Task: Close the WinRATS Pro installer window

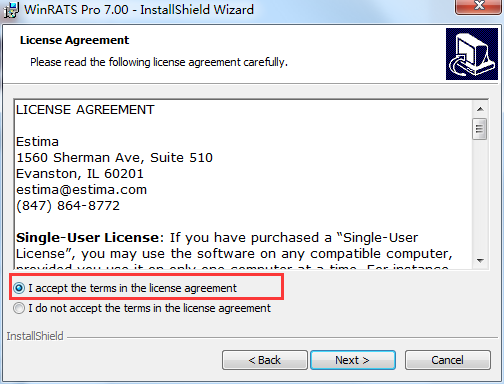Action: 479,6
